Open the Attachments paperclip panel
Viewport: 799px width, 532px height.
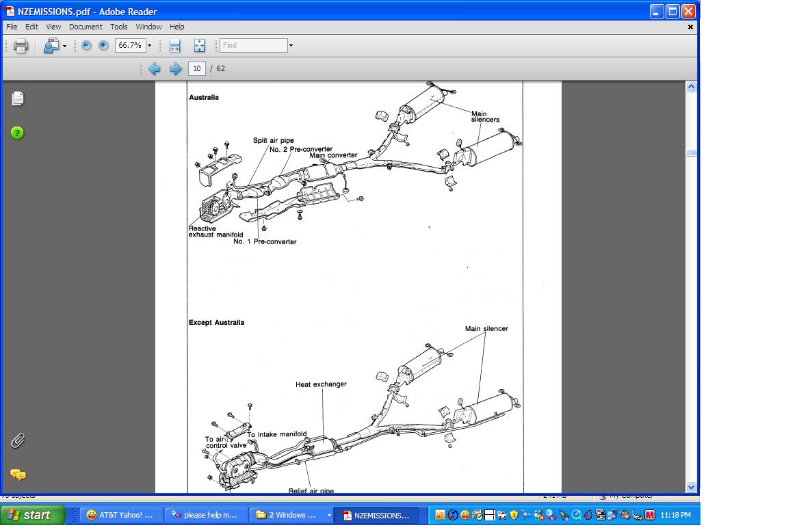(18, 440)
